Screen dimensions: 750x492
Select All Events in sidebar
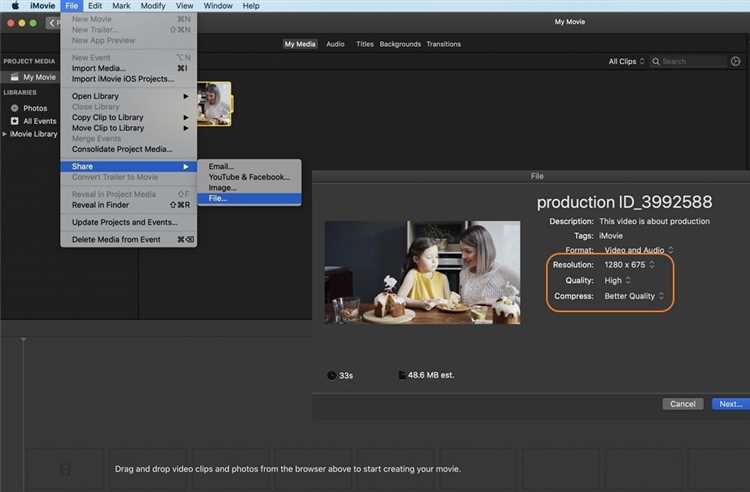40,121
